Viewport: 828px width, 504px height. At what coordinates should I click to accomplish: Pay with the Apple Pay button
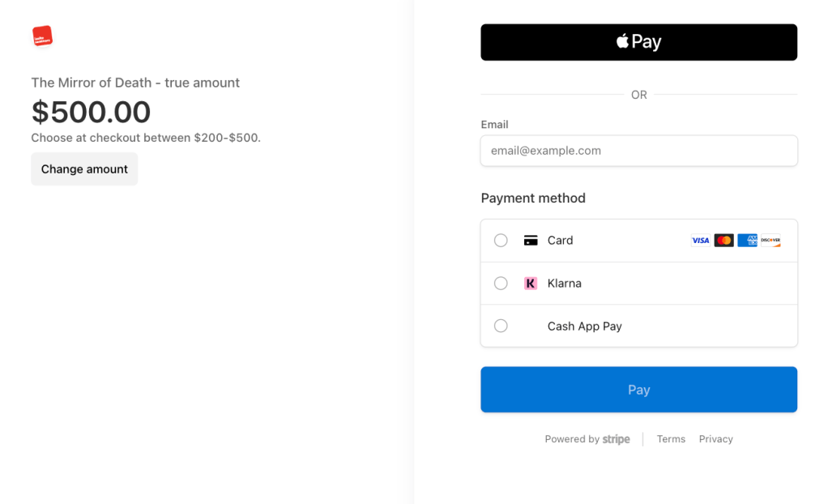point(638,42)
